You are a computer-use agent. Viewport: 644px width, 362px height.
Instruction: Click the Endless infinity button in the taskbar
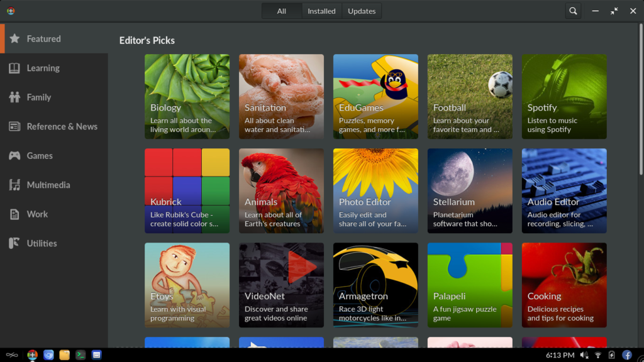[x=12, y=355]
